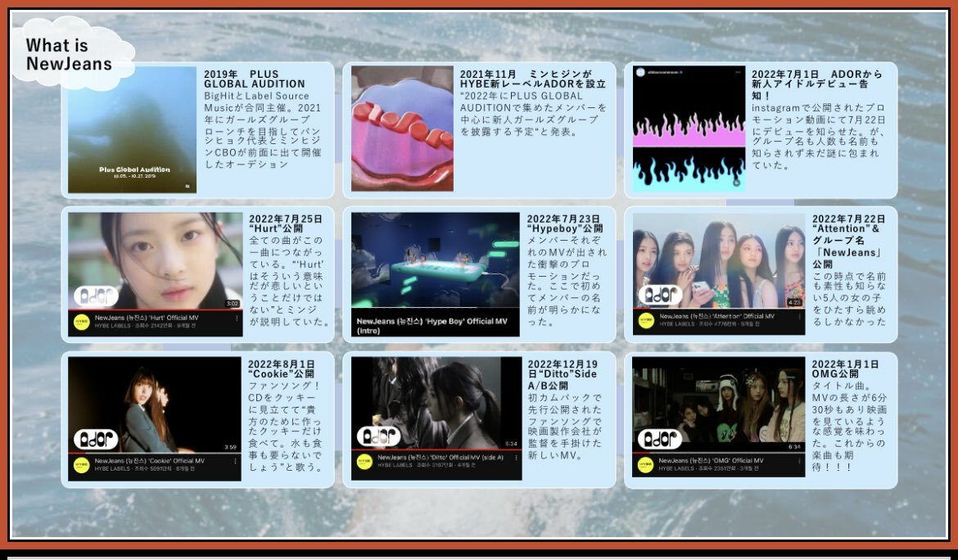Click the paragraph starting 'この時点で名前も素性も知らない'
Viewport: 958px width, 560px height.
click(x=848, y=299)
